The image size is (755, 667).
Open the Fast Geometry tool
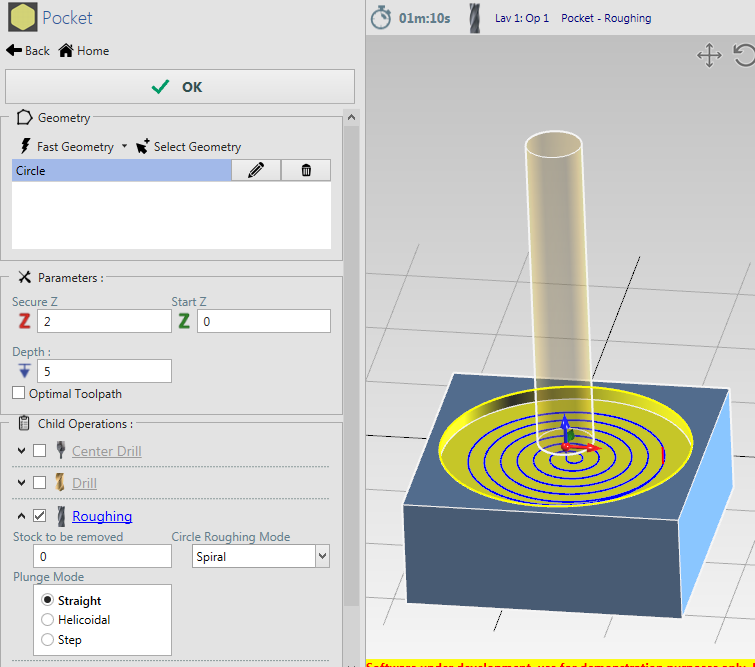[66, 146]
